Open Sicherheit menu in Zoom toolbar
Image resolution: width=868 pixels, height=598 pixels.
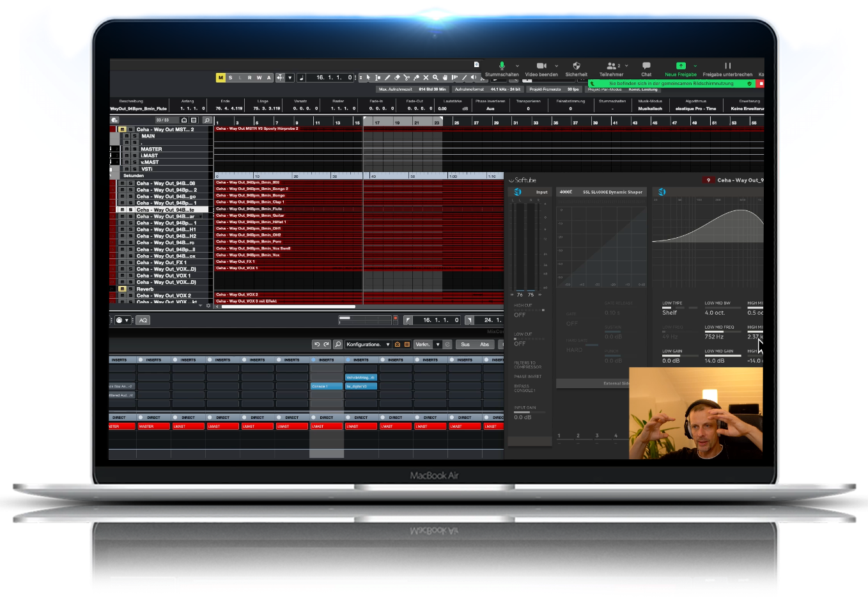click(576, 67)
